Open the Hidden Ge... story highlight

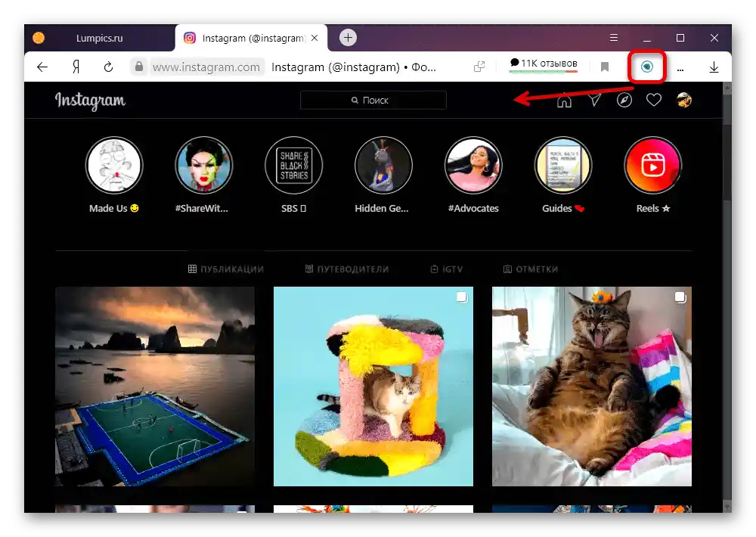383,166
